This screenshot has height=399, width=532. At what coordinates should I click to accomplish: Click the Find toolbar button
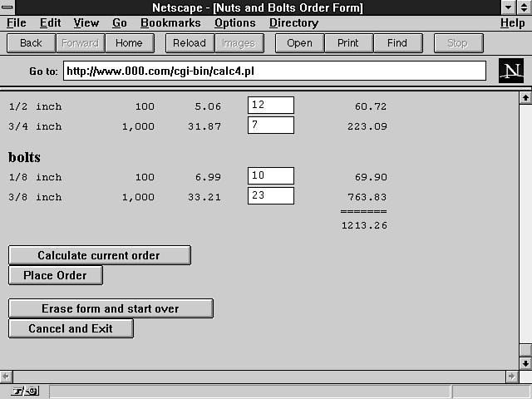[397, 43]
